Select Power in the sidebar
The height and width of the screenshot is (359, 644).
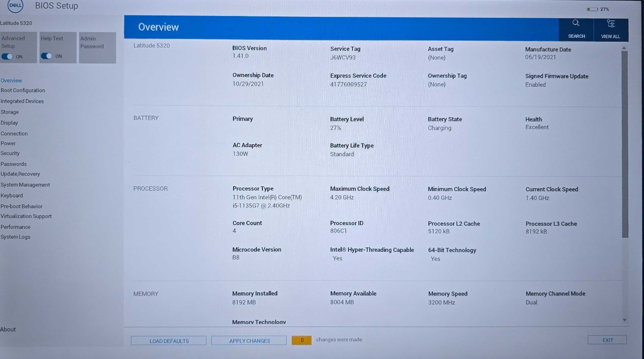pyautogui.click(x=8, y=144)
